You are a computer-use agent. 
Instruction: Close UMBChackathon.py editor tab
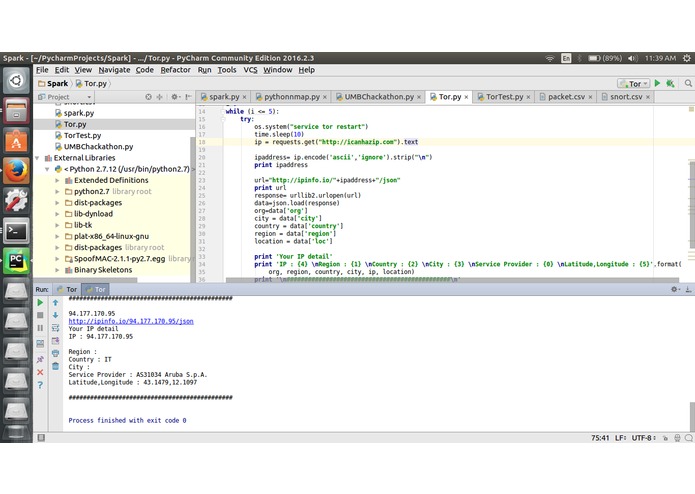pyautogui.click(x=419, y=97)
